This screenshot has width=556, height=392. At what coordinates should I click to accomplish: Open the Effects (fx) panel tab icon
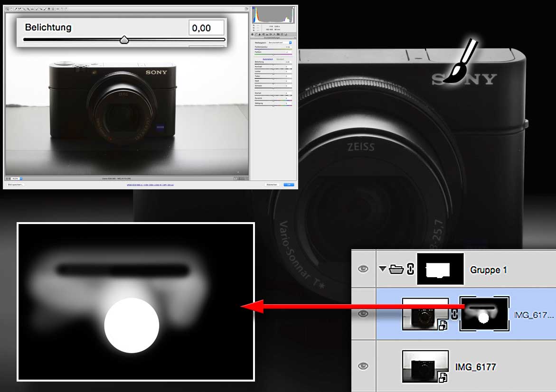(x=274, y=34)
